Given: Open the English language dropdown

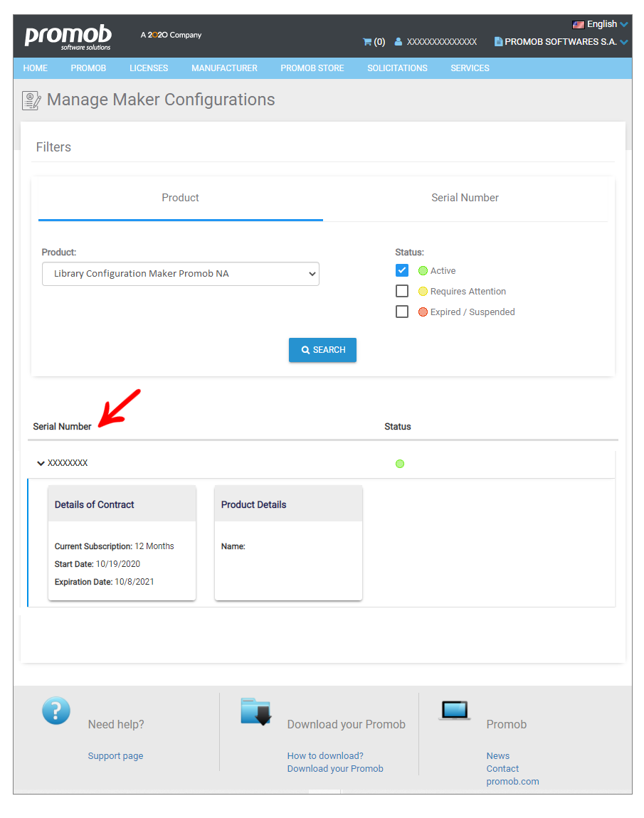Looking at the screenshot, I should (x=601, y=24).
